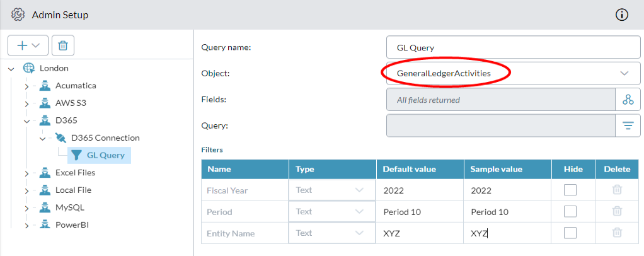Collapse the D365 Connection node

pos(42,139)
